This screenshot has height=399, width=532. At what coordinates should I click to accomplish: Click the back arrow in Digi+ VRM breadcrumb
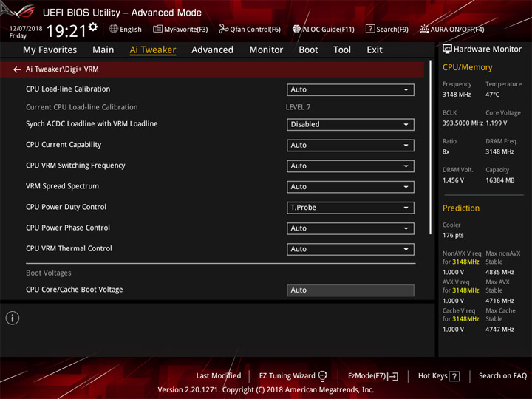point(17,69)
